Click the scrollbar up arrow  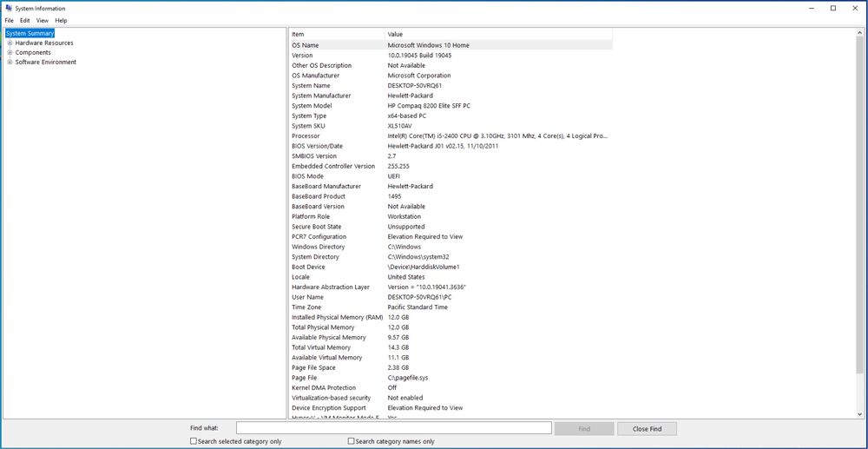(859, 33)
